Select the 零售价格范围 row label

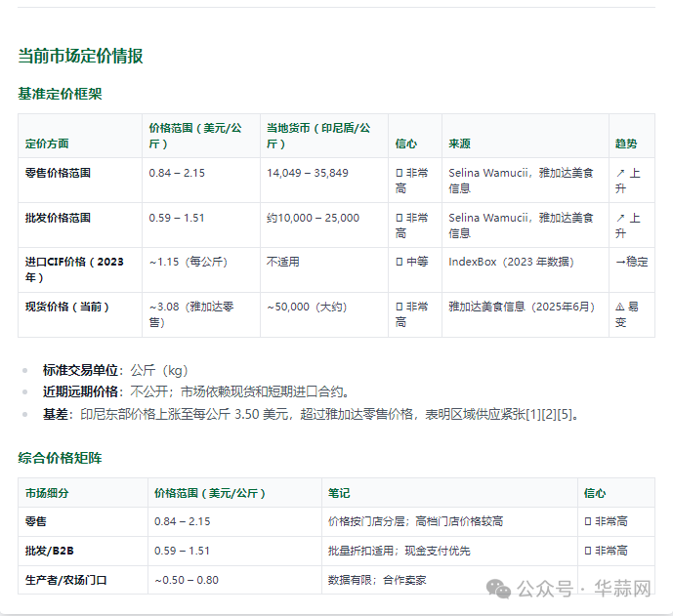[x=58, y=173]
